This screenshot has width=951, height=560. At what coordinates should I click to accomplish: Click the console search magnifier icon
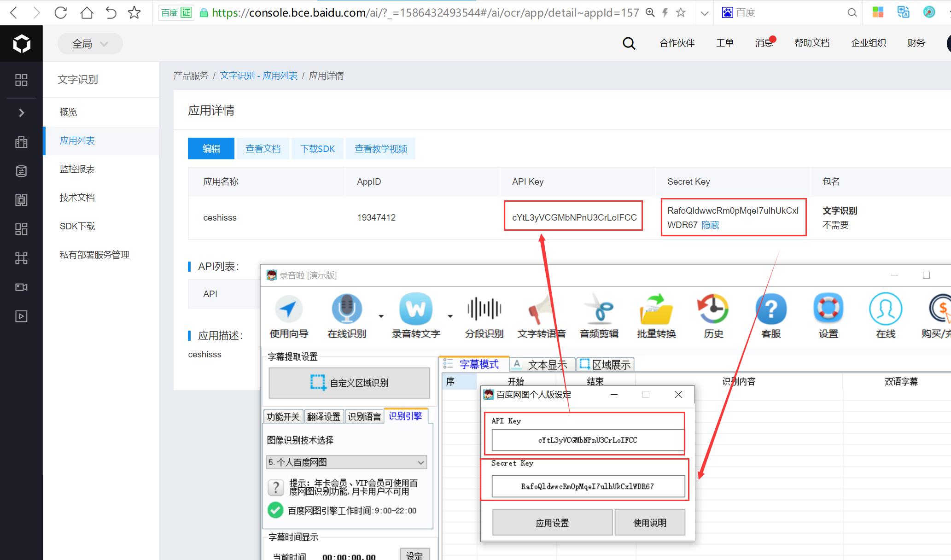(629, 43)
